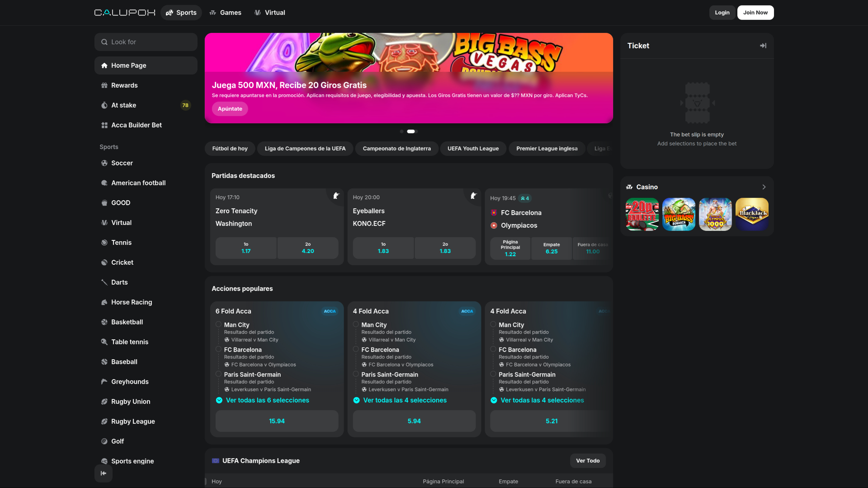Select the Soccer sport icon
868x488 pixels.
click(104, 163)
